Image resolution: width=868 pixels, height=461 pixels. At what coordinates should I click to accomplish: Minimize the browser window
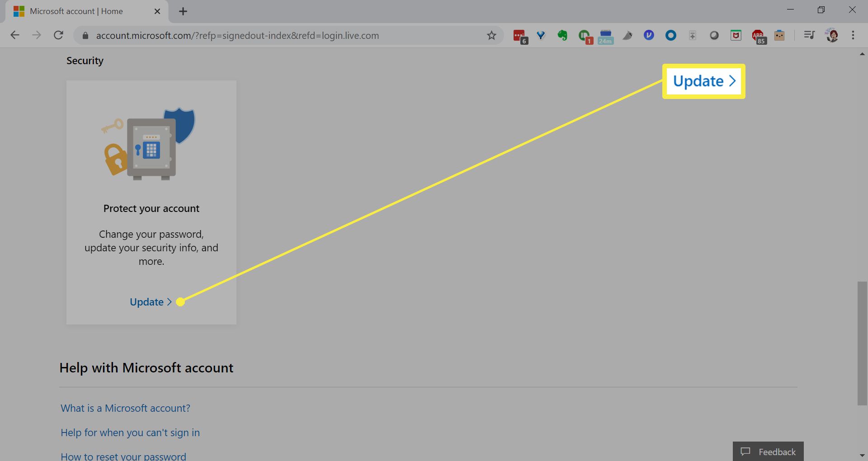coord(790,9)
